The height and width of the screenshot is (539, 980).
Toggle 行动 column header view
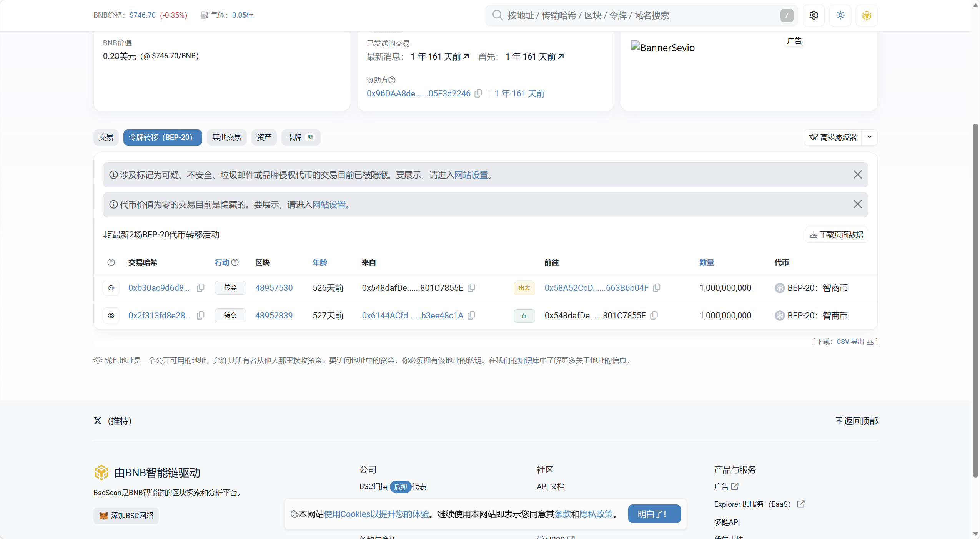click(x=222, y=262)
